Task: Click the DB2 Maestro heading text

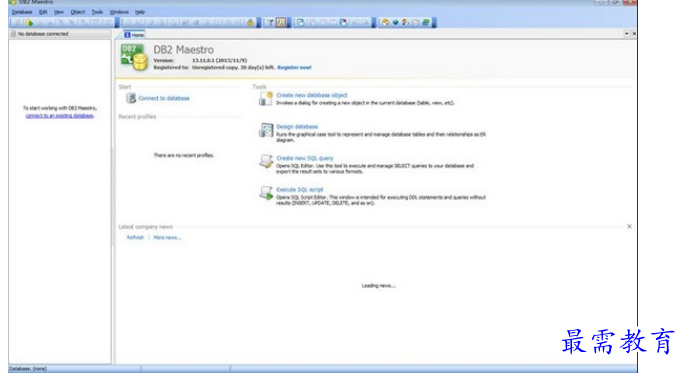Action: pos(183,50)
